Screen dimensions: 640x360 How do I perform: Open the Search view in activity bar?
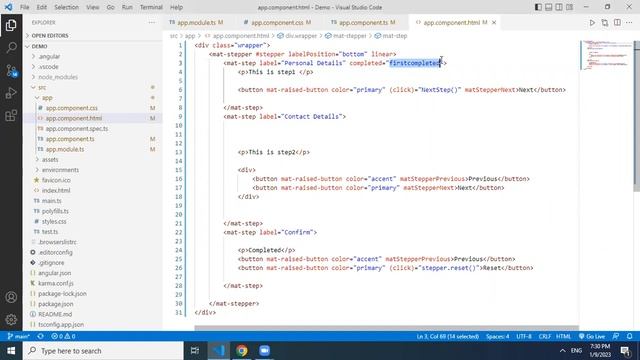tap(11, 48)
